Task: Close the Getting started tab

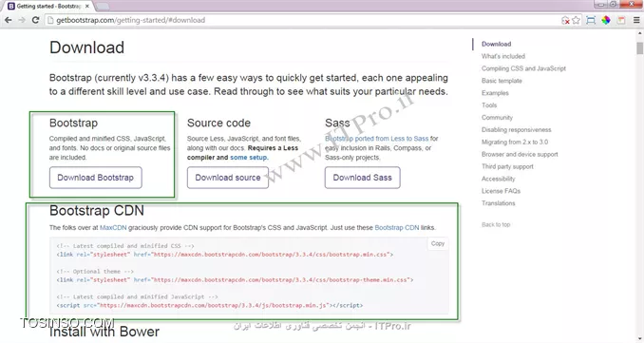Action: tap(87, 6)
